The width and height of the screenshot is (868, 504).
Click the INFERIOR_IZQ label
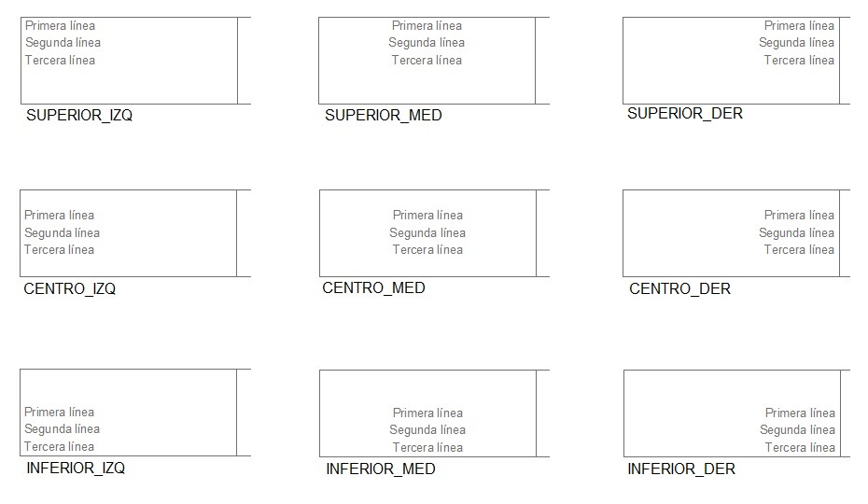coord(76,468)
